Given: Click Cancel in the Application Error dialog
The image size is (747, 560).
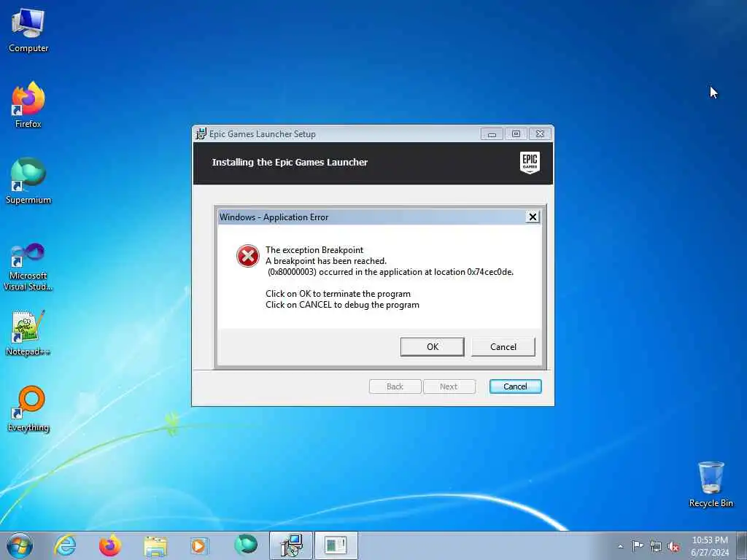Looking at the screenshot, I should tap(503, 346).
